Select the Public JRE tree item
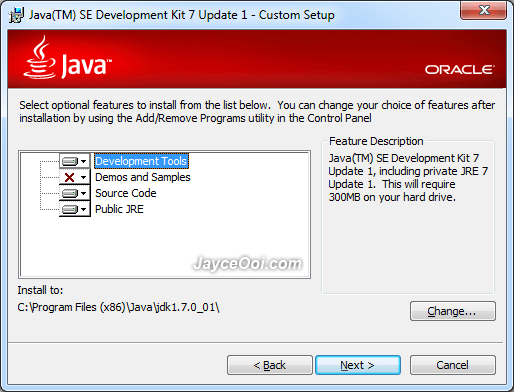The height and width of the screenshot is (392, 514). pyautogui.click(x=119, y=209)
